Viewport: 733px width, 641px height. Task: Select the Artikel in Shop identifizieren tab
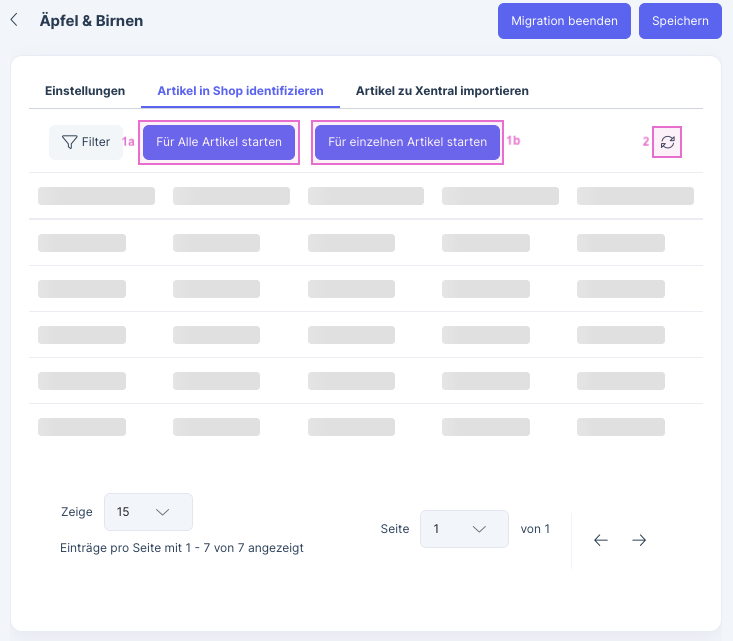(240, 91)
